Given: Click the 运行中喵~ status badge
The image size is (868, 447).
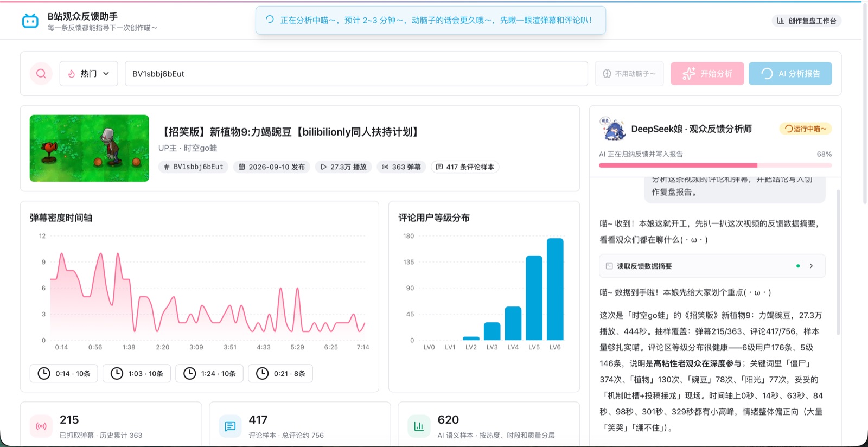Looking at the screenshot, I should tap(805, 129).
